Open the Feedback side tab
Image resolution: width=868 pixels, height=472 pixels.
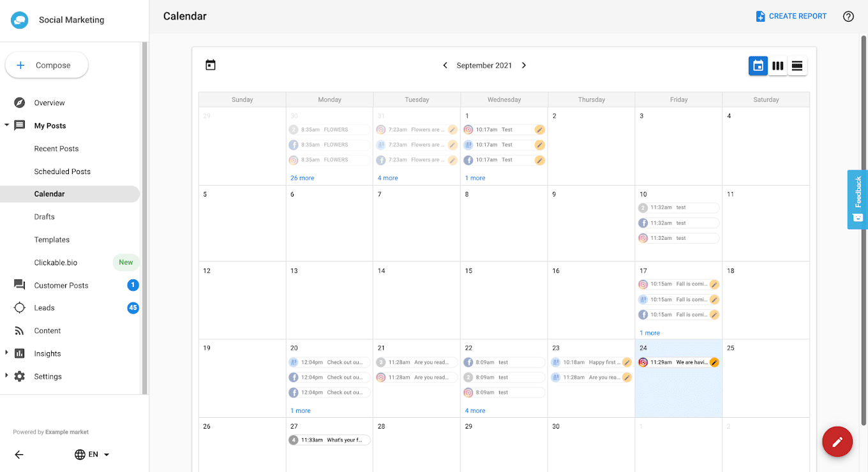858,199
